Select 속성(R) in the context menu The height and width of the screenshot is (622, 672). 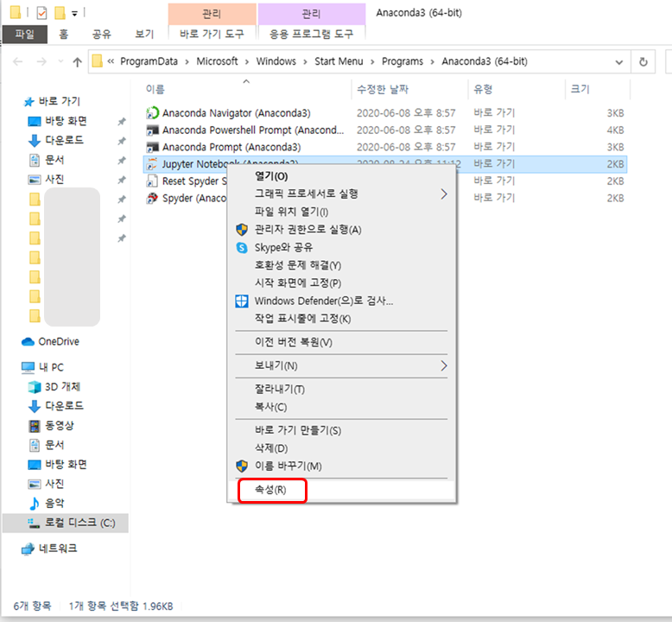341,490
